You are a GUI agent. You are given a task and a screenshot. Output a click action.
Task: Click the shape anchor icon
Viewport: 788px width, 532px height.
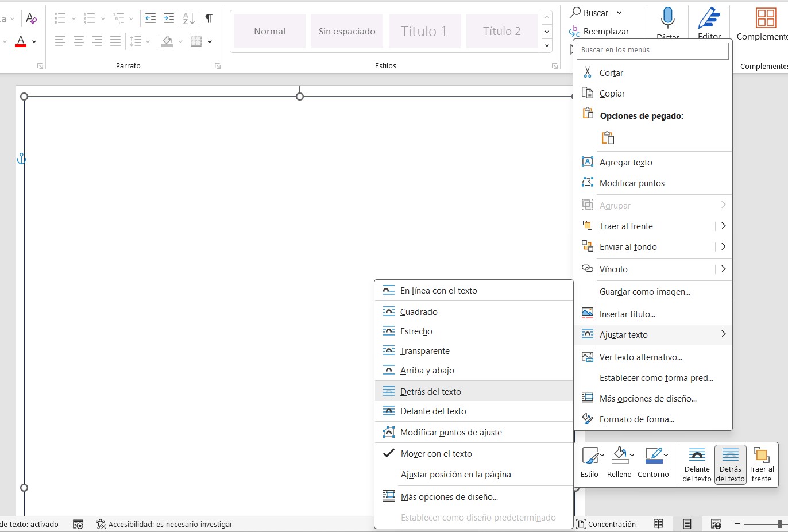point(21,159)
